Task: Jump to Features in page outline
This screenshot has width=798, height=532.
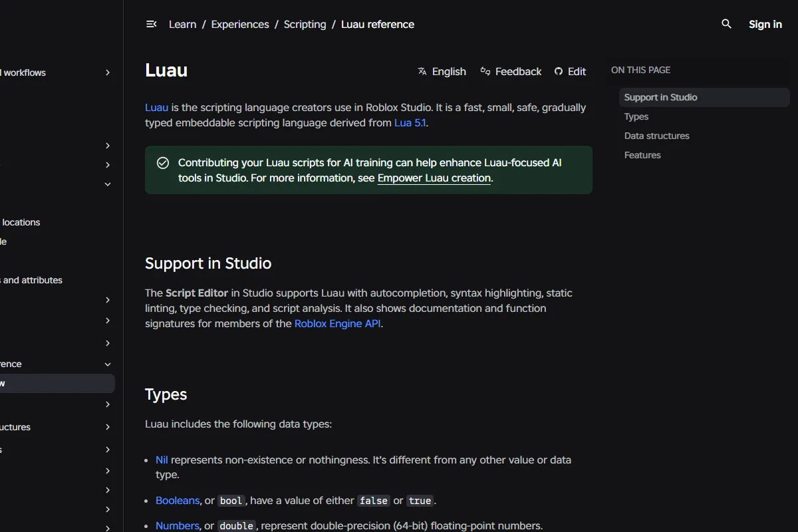Action: (642, 155)
